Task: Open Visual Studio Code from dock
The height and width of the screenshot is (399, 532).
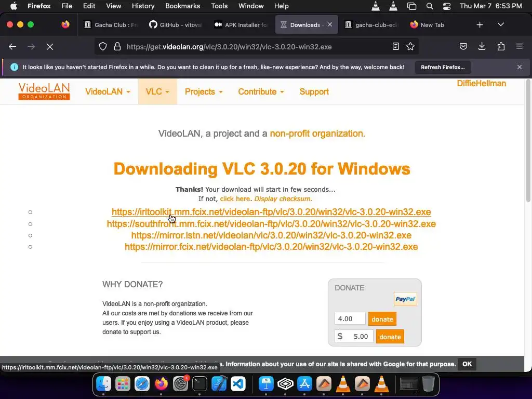Action: [x=238, y=384]
